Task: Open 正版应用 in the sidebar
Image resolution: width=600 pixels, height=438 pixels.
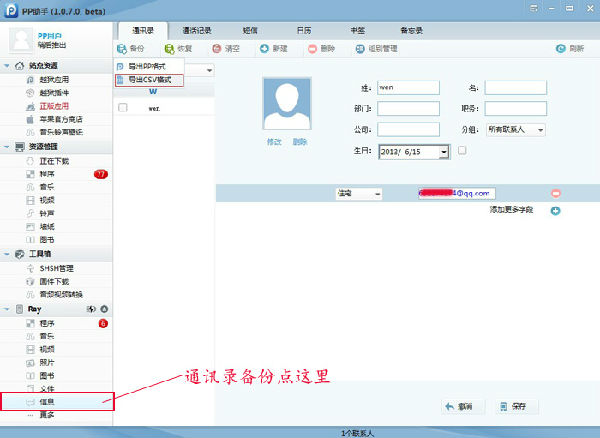Action: click(x=54, y=106)
